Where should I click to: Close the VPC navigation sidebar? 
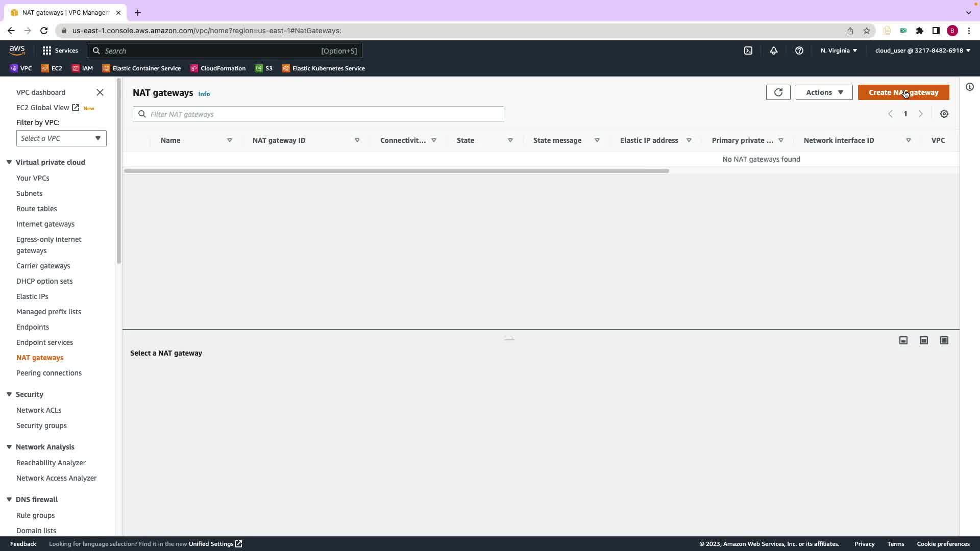[100, 92]
